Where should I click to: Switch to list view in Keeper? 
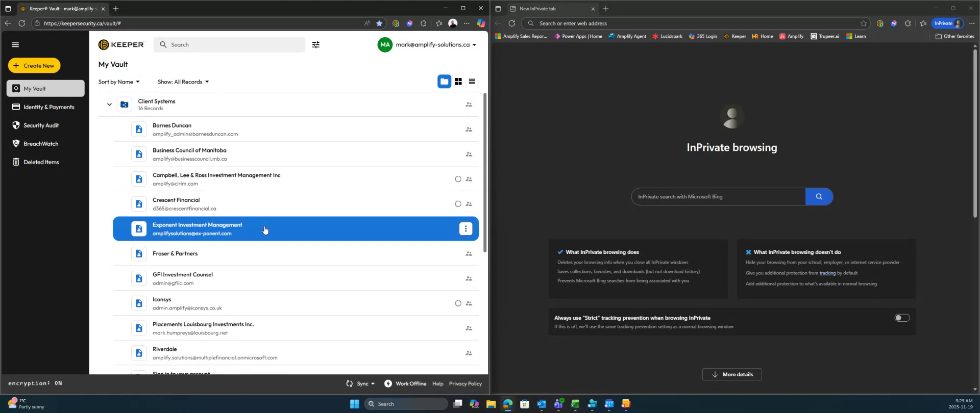click(x=472, y=82)
